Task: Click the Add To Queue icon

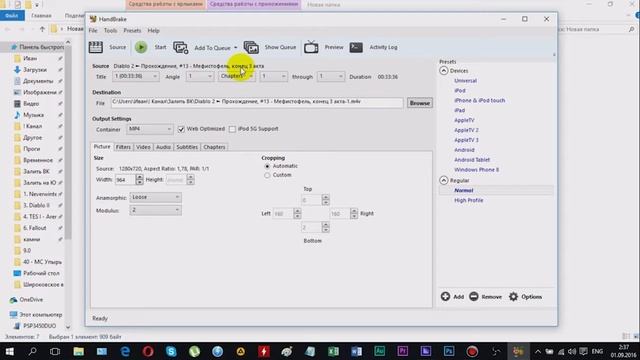Action: 180,47
